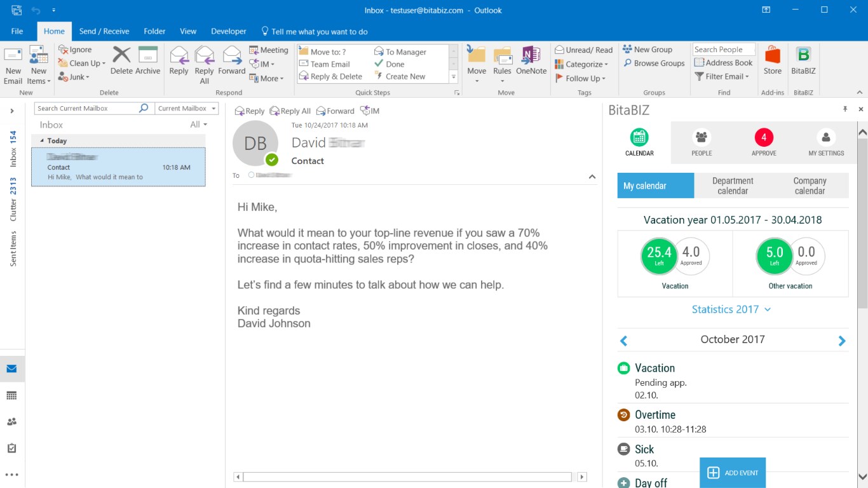Select the Department calendar tab
This screenshot has width=868, height=488.
733,186
